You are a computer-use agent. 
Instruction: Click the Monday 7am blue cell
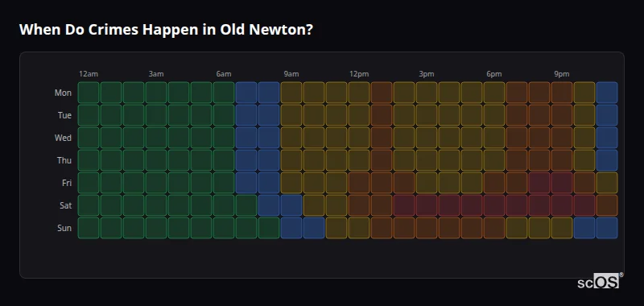246,93
